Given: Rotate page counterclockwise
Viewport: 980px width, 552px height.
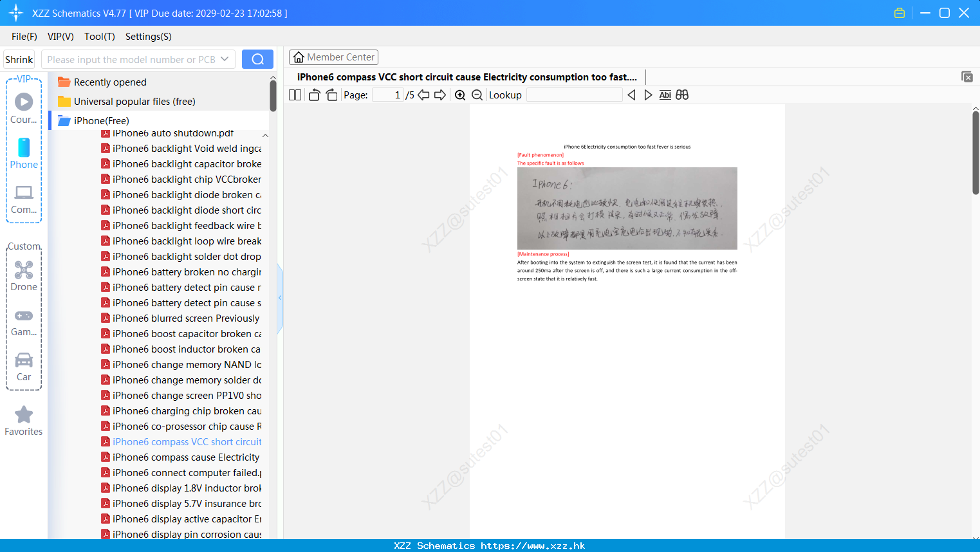Looking at the screenshot, I should click(314, 95).
